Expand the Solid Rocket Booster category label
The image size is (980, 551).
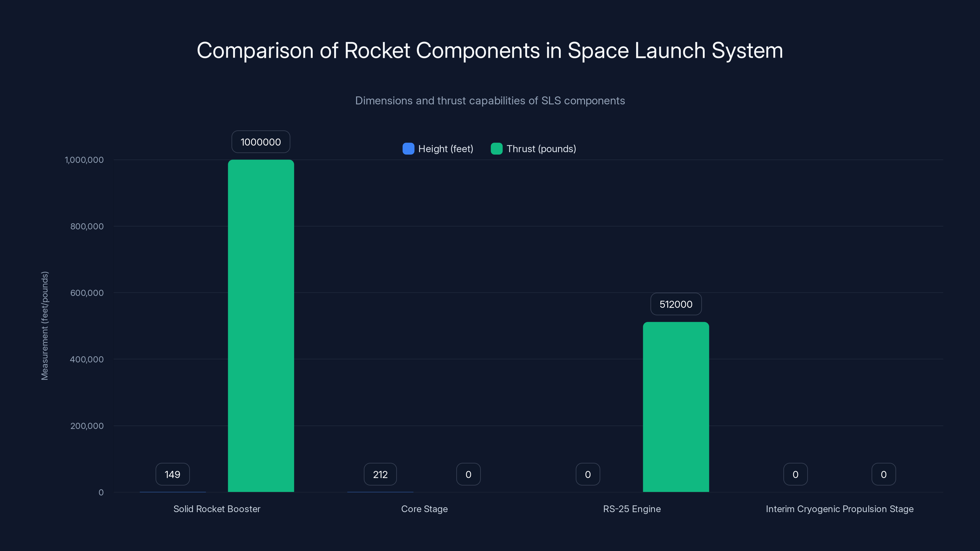point(217,509)
